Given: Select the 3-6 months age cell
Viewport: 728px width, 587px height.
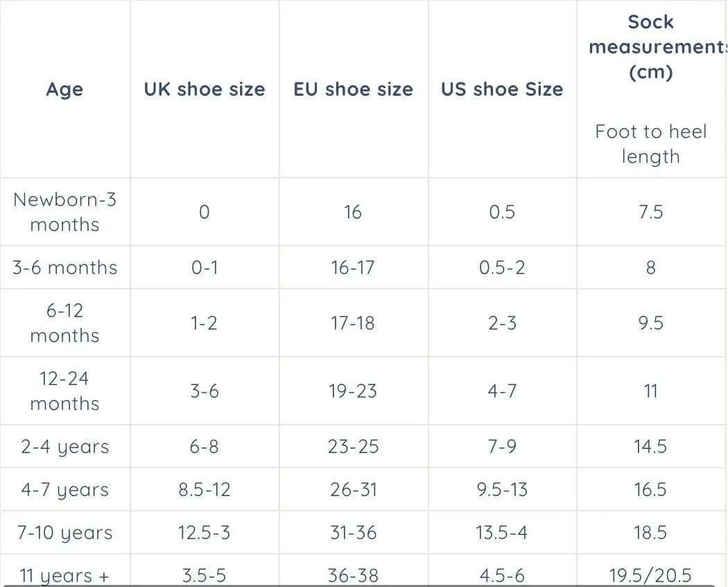Looking at the screenshot, I should (64, 268).
